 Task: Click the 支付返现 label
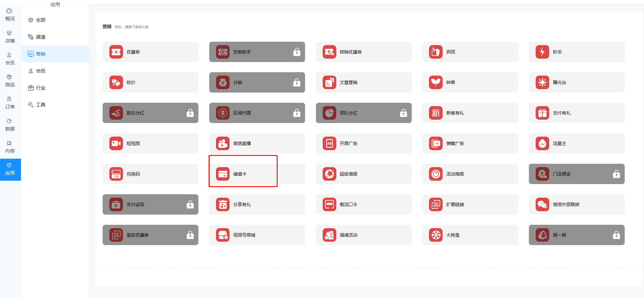tap(135, 204)
